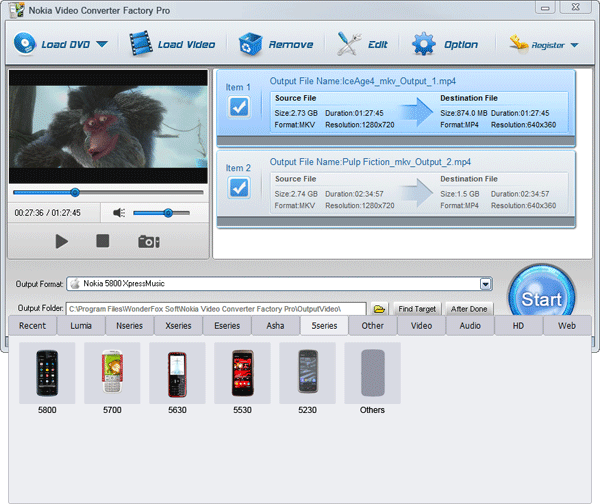The height and width of the screenshot is (504, 600).
Task: Click the video seek slider handle
Action: coord(75,192)
